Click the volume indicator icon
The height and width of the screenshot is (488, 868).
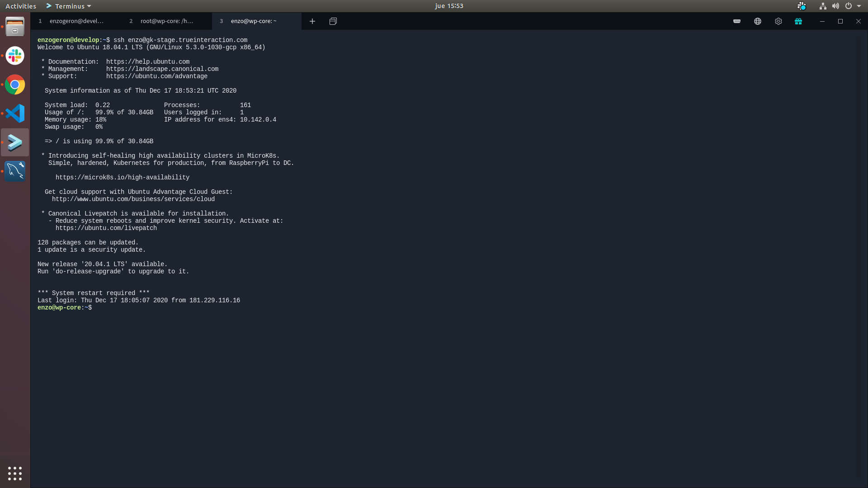(x=835, y=6)
